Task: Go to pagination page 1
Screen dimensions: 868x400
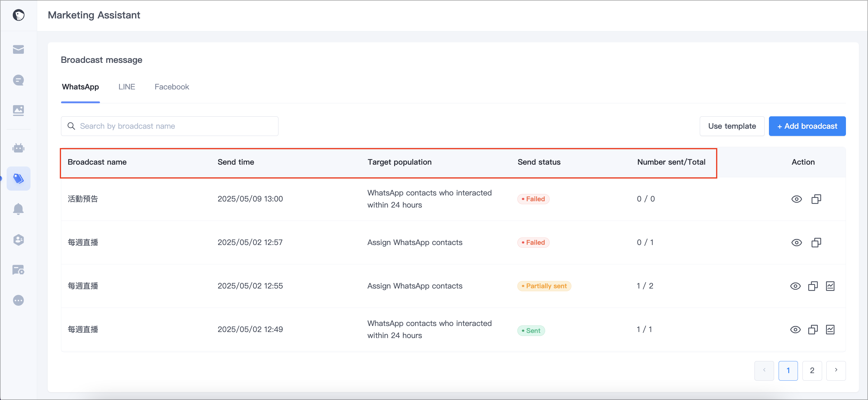Action: click(x=788, y=371)
